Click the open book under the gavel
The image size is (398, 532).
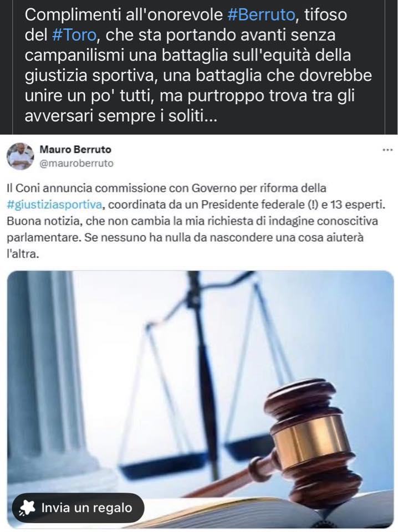(x=272, y=512)
